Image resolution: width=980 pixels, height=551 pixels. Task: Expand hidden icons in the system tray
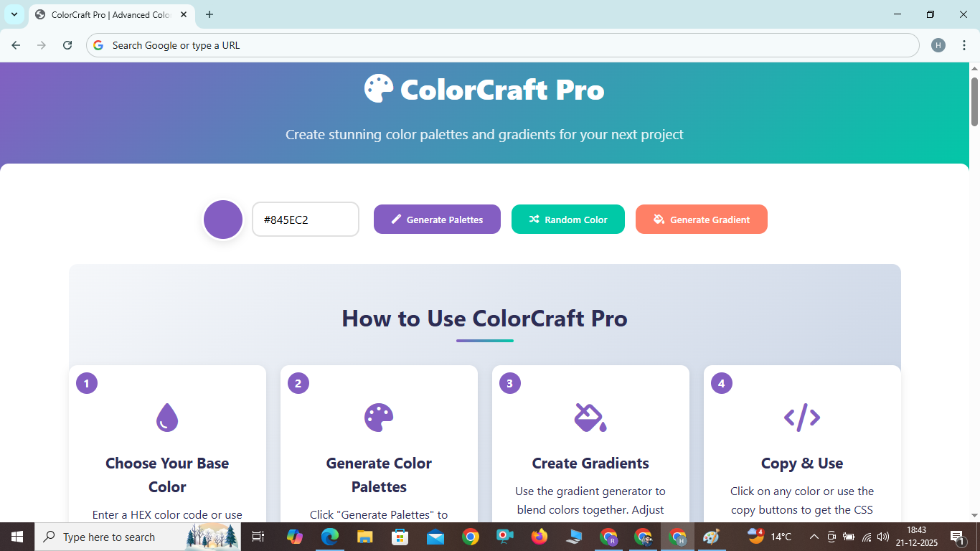[x=814, y=536]
